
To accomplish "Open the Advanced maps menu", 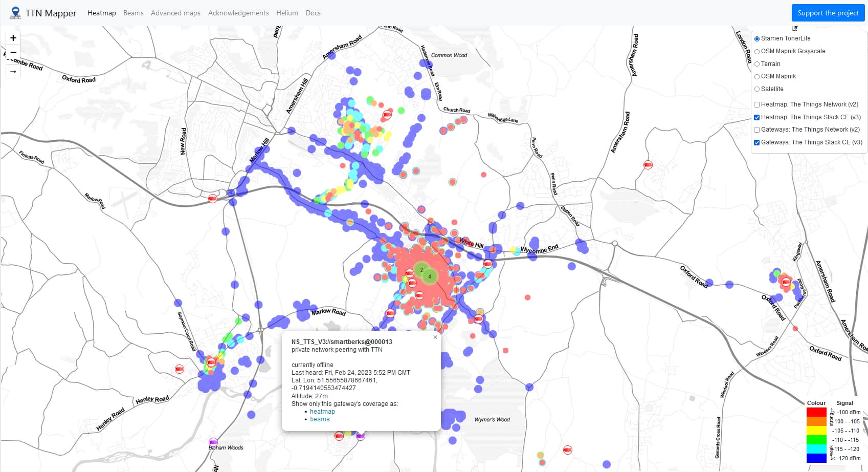I will click(175, 13).
